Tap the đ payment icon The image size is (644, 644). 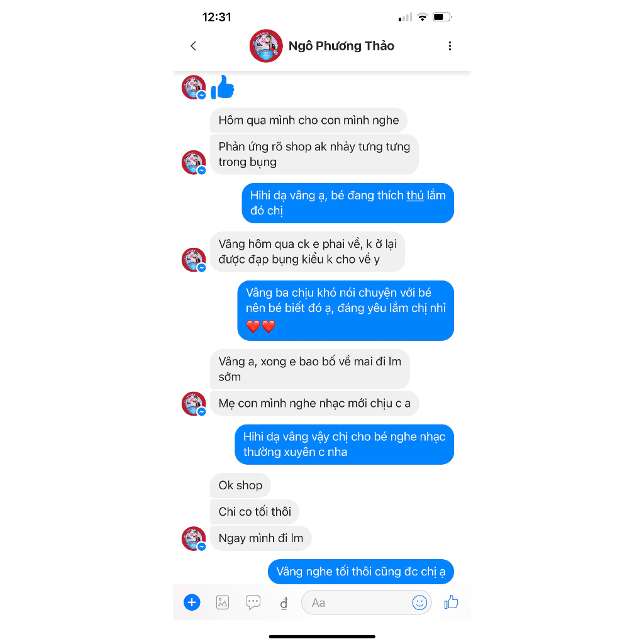(x=284, y=603)
